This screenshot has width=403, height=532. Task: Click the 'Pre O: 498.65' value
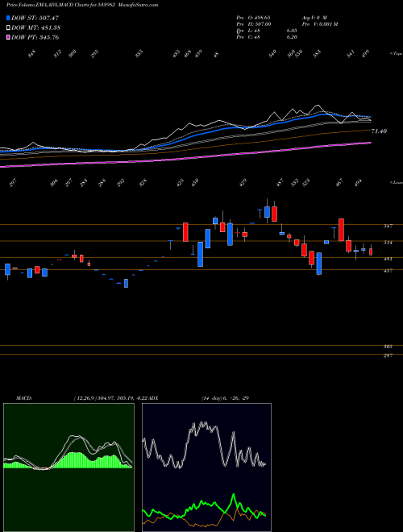tap(253, 17)
